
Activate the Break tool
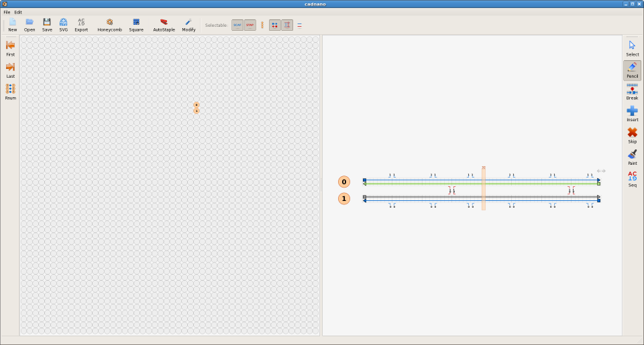point(632,92)
